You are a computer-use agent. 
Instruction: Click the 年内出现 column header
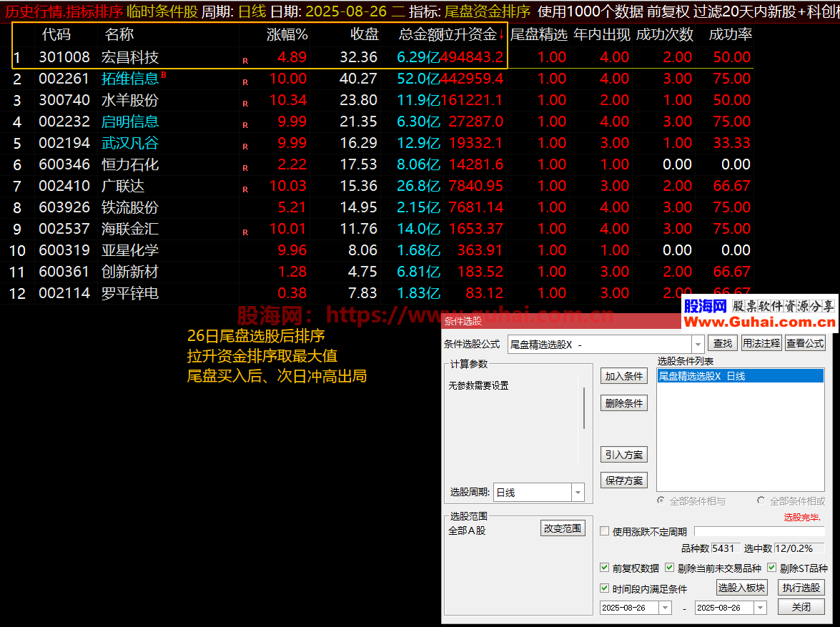(602, 35)
